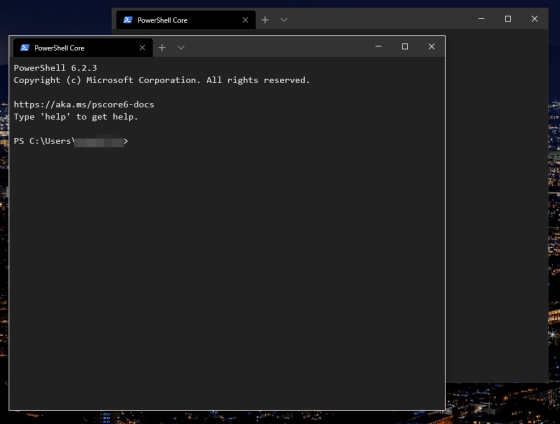Select the back window's PowerShell Core tab
The height and width of the screenshot is (424, 560).
[186, 20]
